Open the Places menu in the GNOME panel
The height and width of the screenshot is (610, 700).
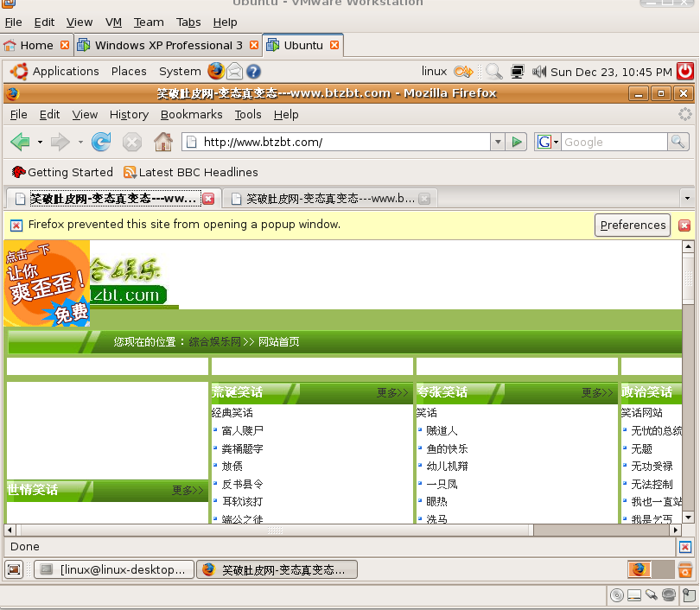click(129, 72)
